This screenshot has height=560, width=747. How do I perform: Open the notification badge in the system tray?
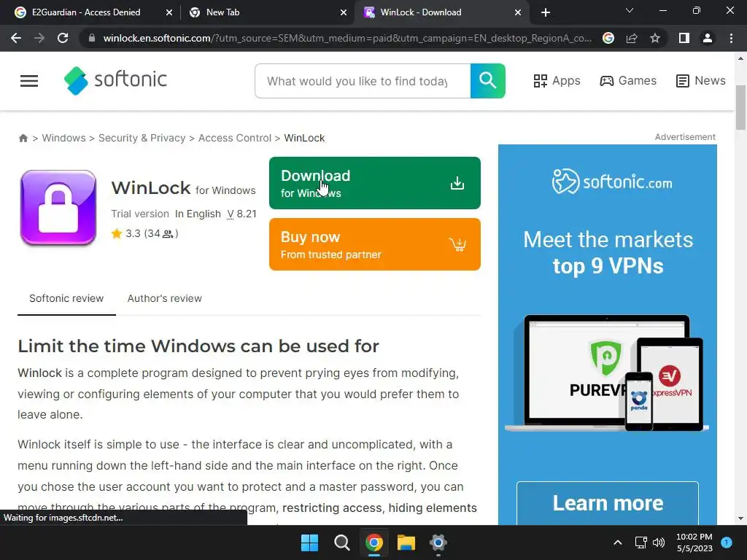pos(727,542)
